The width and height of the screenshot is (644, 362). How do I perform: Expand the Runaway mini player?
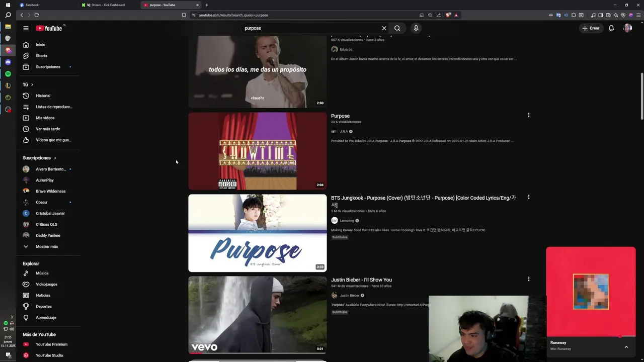click(x=626, y=347)
